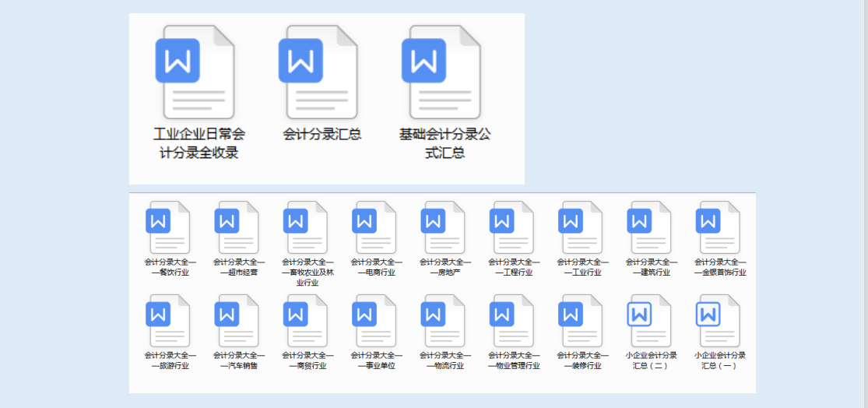The width and height of the screenshot is (868, 408).
Task: Select the 餐饮行业 document icon
Action: 168,227
